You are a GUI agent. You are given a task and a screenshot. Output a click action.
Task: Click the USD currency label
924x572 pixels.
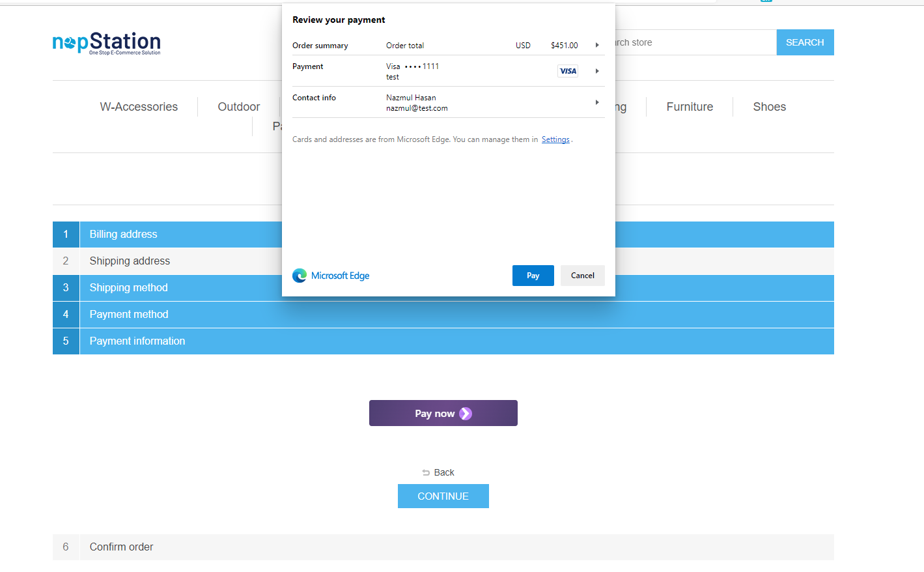[x=523, y=46]
